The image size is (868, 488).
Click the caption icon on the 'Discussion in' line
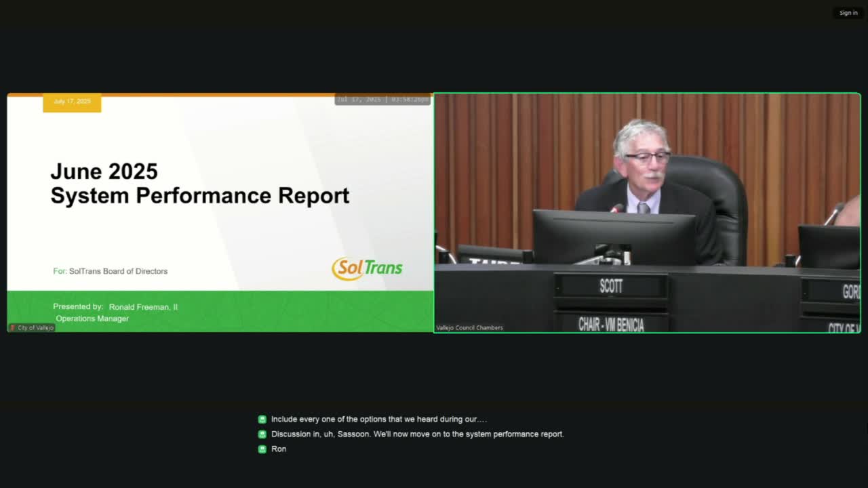pos(262,434)
